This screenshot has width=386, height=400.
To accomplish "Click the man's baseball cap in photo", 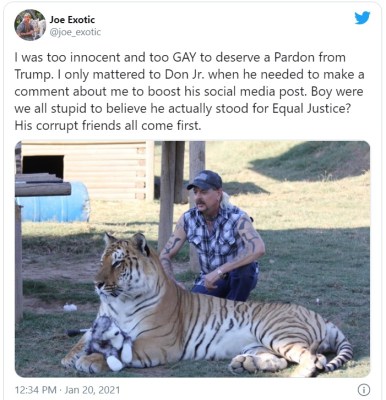I will pyautogui.click(x=205, y=180).
